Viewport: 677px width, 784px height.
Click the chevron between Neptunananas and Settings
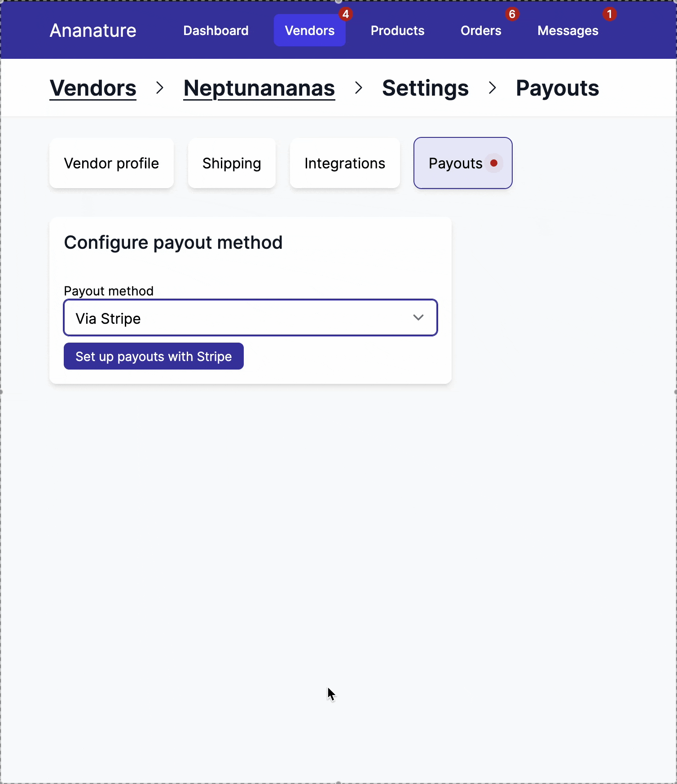[x=358, y=88]
